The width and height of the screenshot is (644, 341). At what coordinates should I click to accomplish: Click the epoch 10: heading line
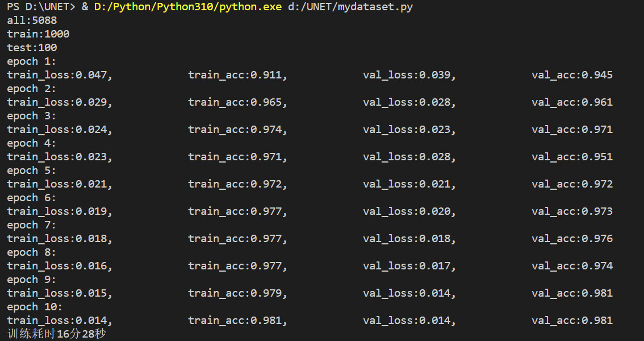[x=35, y=307]
